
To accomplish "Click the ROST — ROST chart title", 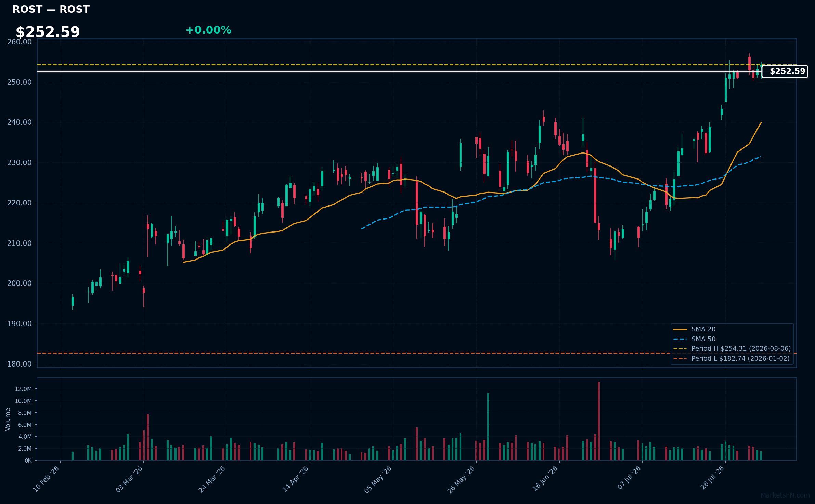I will (51, 10).
